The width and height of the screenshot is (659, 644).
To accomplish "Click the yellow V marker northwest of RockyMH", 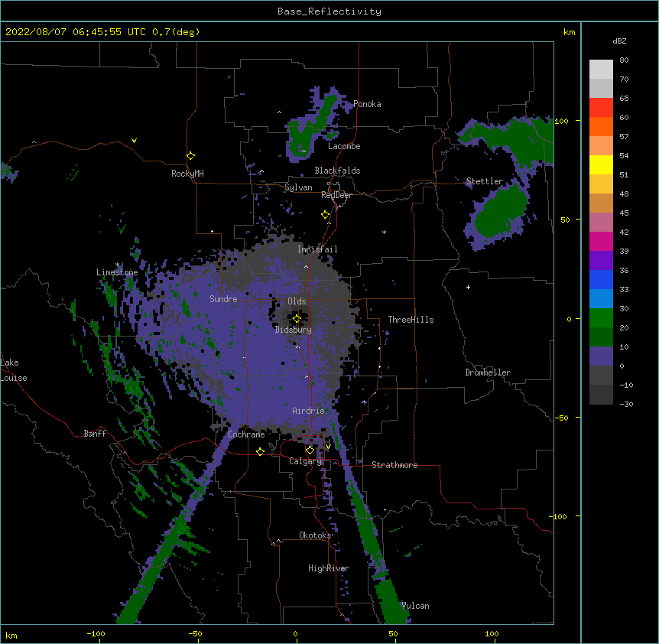I will coord(134,141).
